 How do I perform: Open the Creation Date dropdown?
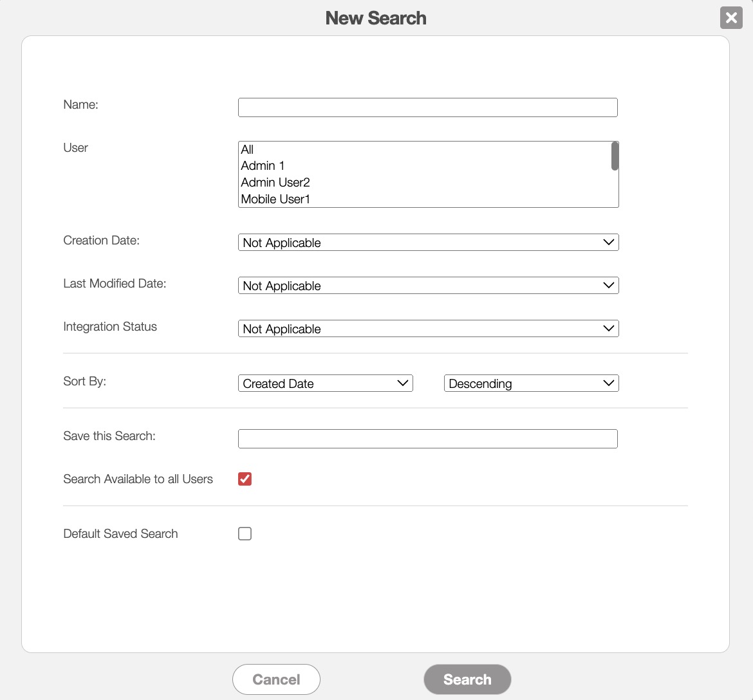pos(427,243)
